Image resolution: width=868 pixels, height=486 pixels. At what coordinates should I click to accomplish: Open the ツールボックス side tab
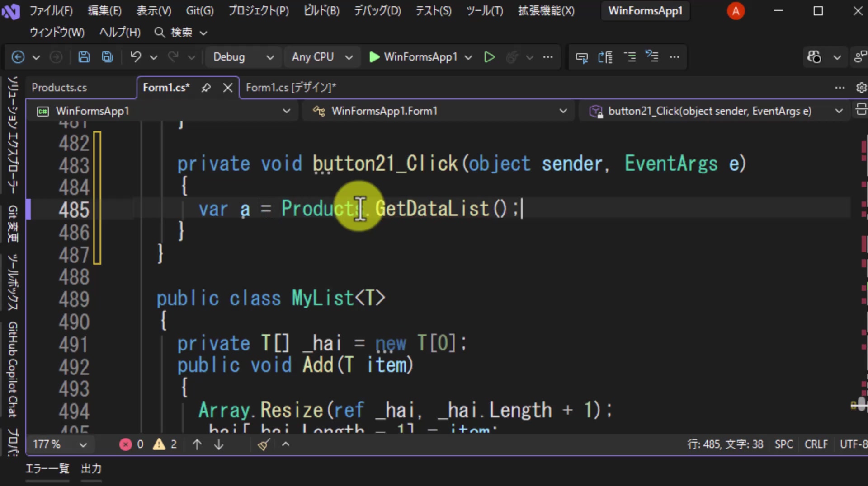pyautogui.click(x=13, y=283)
